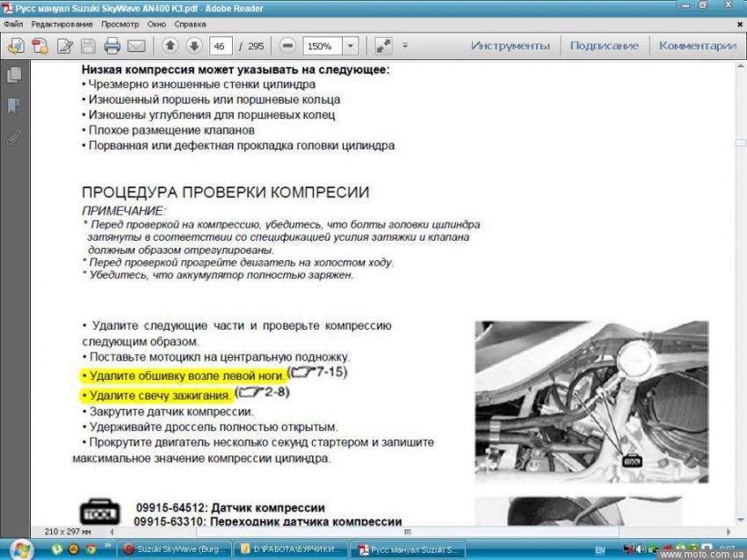The height and width of the screenshot is (560, 747).
Task: Click the line Поставьте мотоцикл на центральную подножку
Action: 216,357
